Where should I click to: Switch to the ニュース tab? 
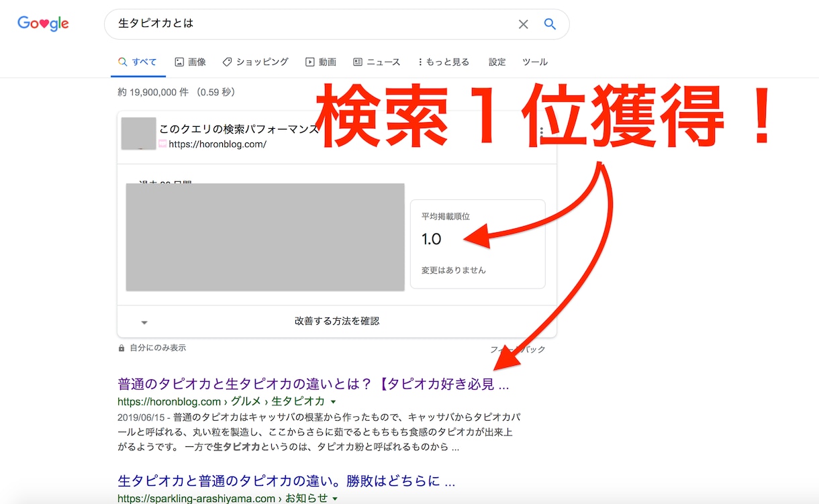tap(377, 62)
